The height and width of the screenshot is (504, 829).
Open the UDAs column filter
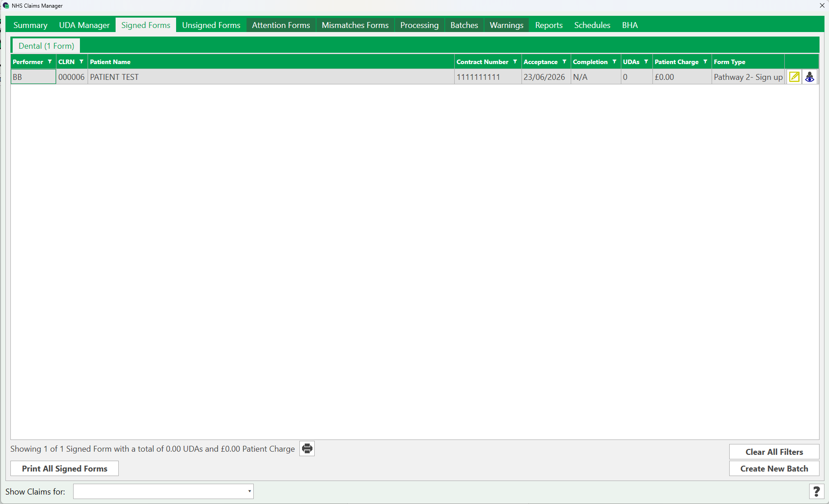(x=646, y=62)
